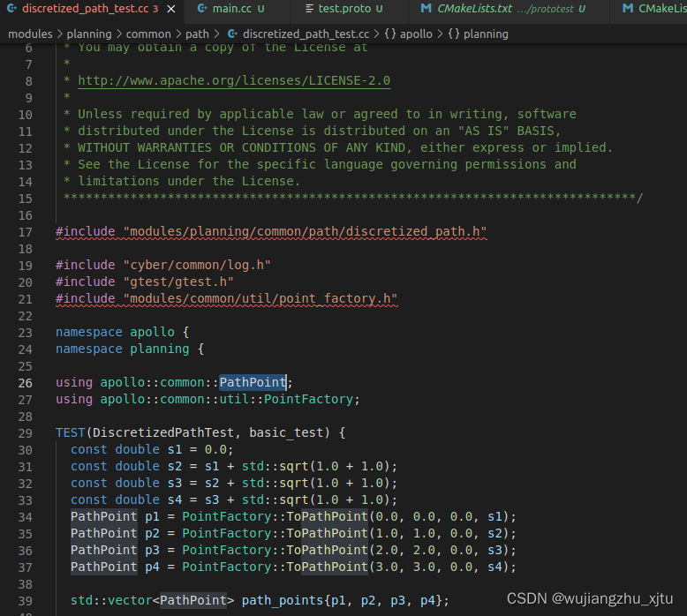Click the '{} apollo' namespace breadcrumb

[408, 34]
